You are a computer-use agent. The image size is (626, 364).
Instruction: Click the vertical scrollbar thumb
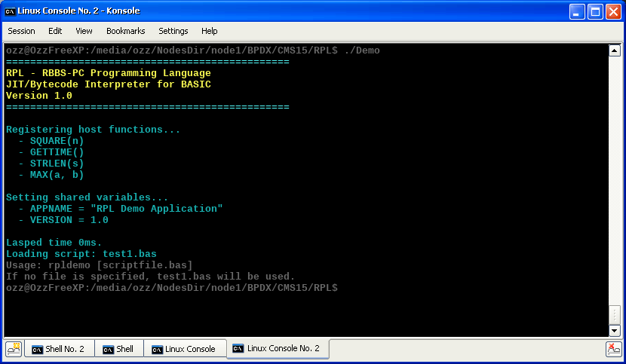614,314
